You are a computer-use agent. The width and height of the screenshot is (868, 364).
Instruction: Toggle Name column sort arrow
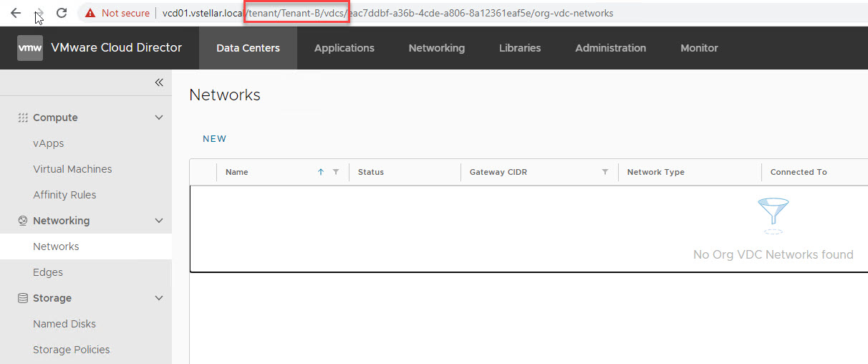click(x=321, y=172)
